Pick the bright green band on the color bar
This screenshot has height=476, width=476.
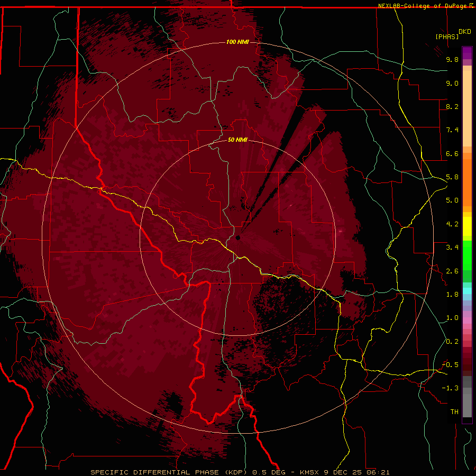tap(467, 255)
